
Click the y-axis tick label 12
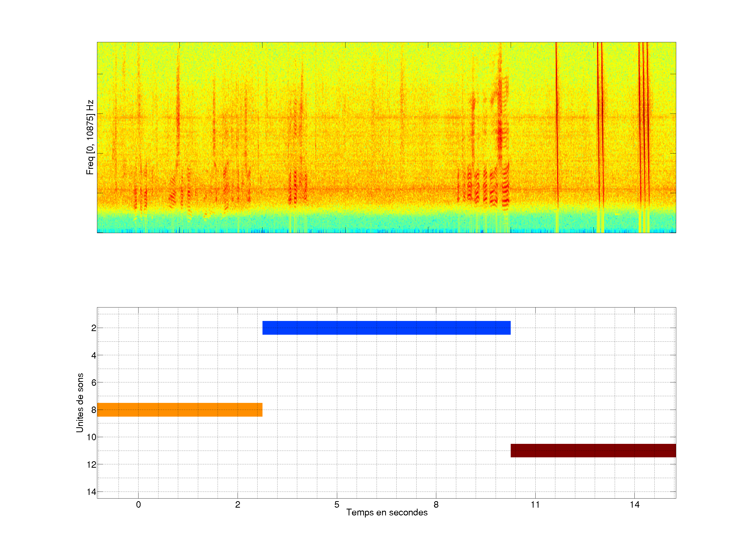pyautogui.click(x=92, y=465)
